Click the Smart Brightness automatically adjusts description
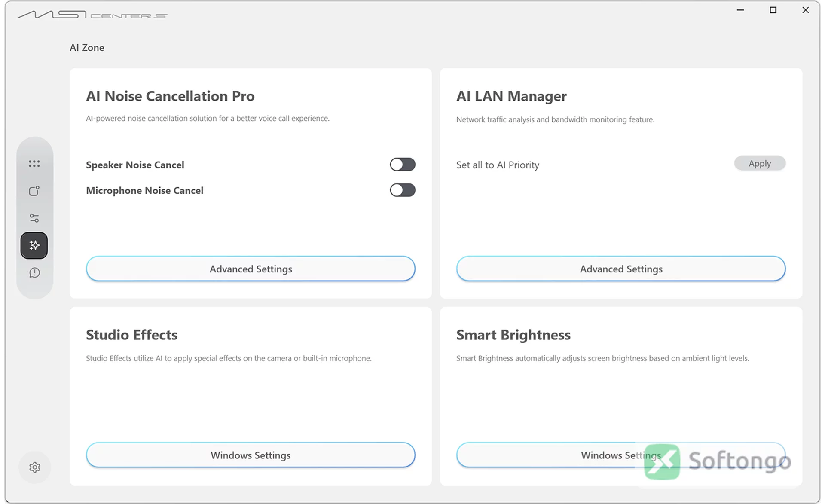Screen dimensions: 825x504 click(x=602, y=358)
